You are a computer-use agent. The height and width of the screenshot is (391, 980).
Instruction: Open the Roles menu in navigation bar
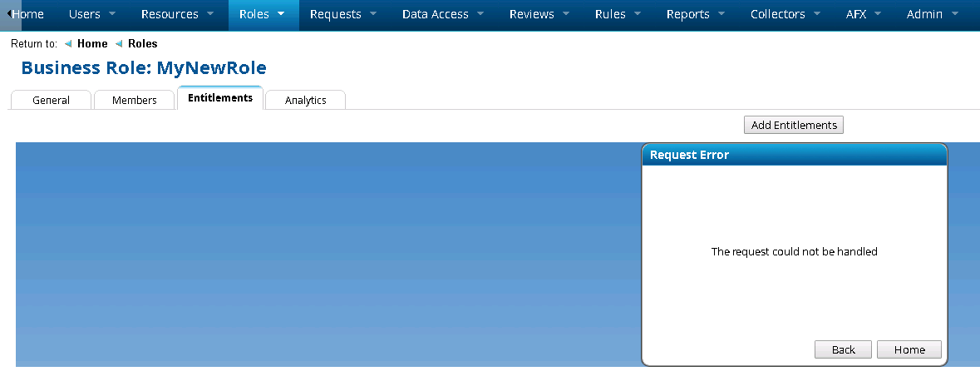tap(263, 14)
